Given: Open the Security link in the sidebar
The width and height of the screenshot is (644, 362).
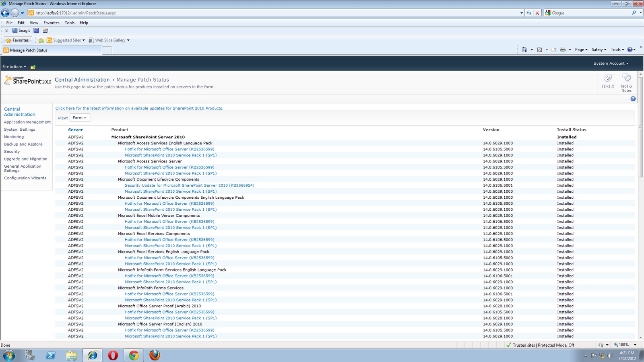Looking at the screenshot, I should (12, 151).
